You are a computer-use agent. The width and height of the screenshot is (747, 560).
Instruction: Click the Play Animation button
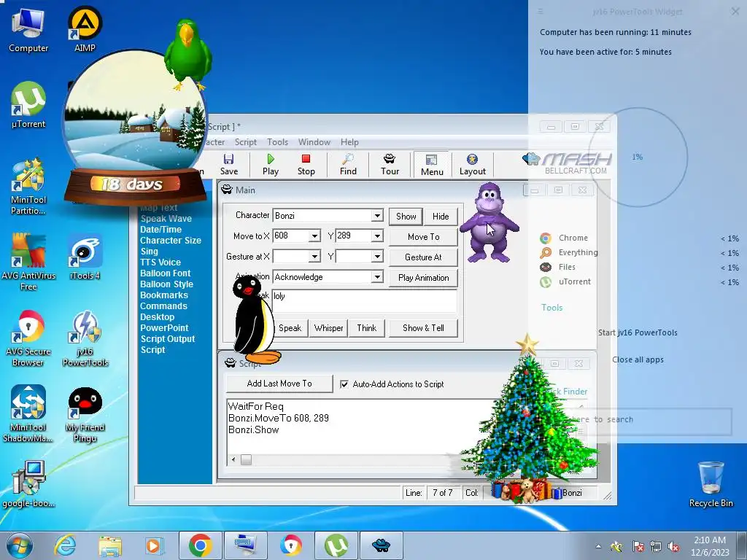[x=424, y=278]
